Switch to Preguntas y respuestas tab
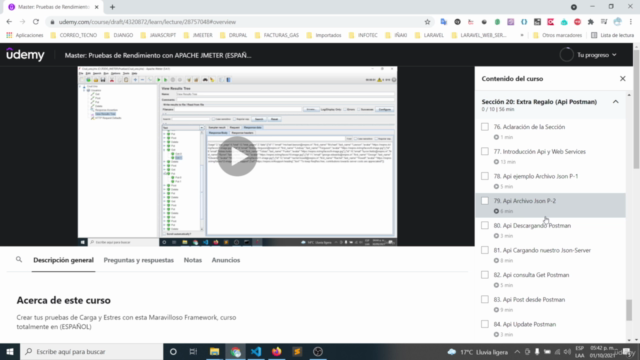 (138, 260)
